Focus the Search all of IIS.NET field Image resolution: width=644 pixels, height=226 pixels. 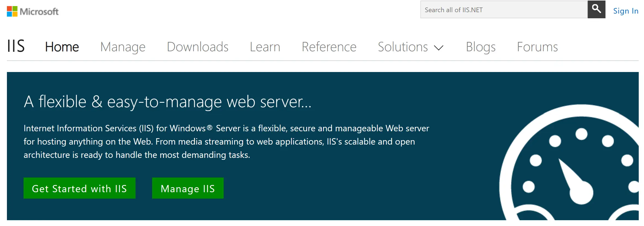tap(504, 9)
